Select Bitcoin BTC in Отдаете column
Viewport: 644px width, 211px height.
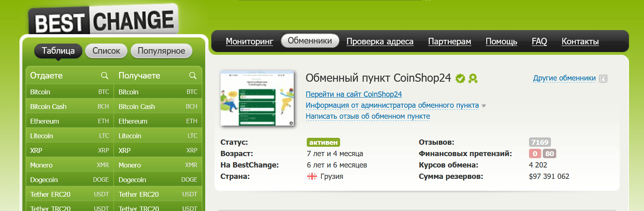(69, 92)
